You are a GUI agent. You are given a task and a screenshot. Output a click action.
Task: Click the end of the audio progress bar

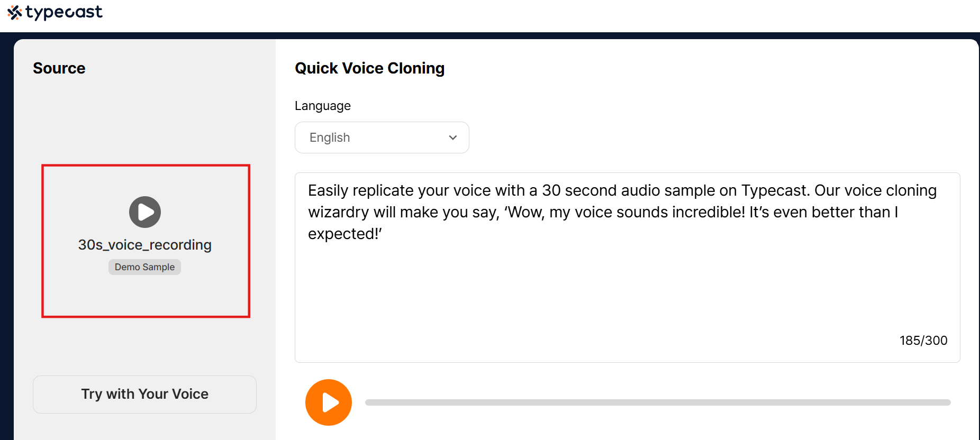tap(947, 402)
